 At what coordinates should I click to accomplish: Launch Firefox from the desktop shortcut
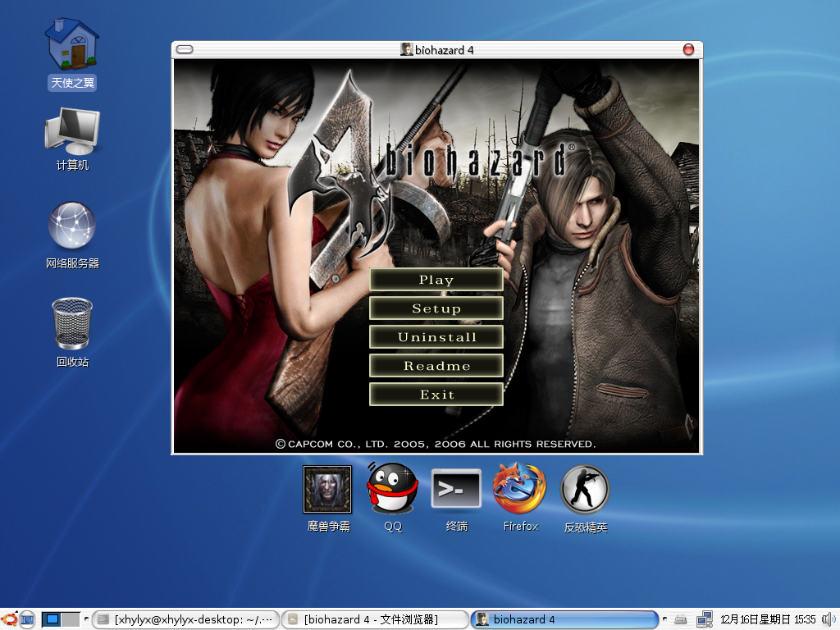pyautogui.click(x=519, y=497)
